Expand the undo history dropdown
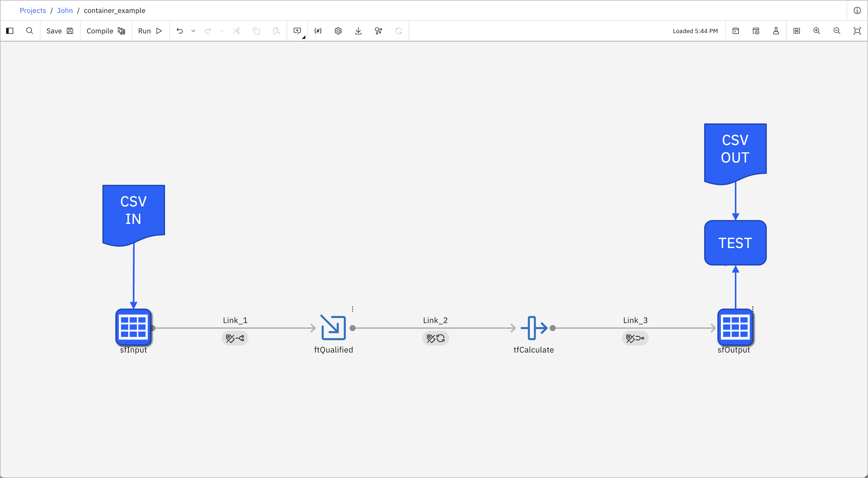 point(193,31)
